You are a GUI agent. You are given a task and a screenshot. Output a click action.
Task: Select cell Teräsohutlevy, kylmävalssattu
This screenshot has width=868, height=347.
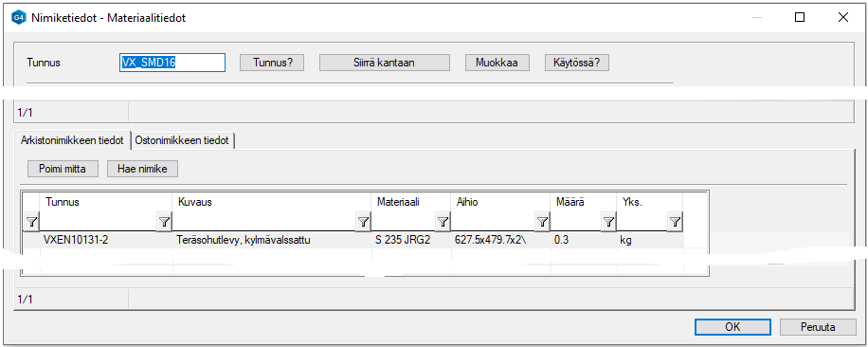[x=272, y=240]
